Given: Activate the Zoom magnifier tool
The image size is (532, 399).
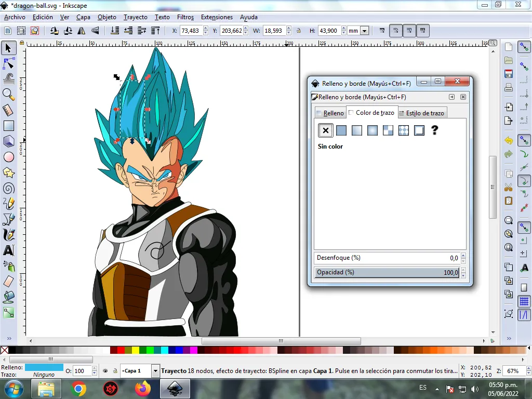Looking at the screenshot, I should click(x=8, y=95).
